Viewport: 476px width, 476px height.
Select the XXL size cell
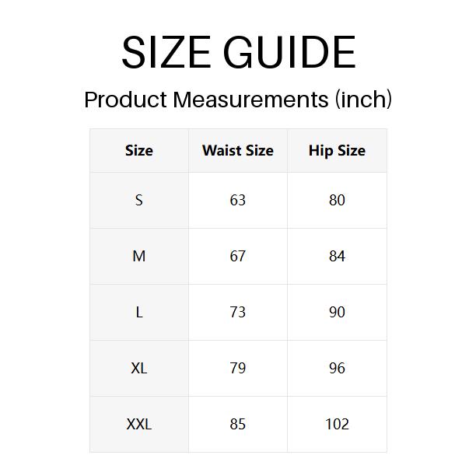pyautogui.click(x=139, y=425)
